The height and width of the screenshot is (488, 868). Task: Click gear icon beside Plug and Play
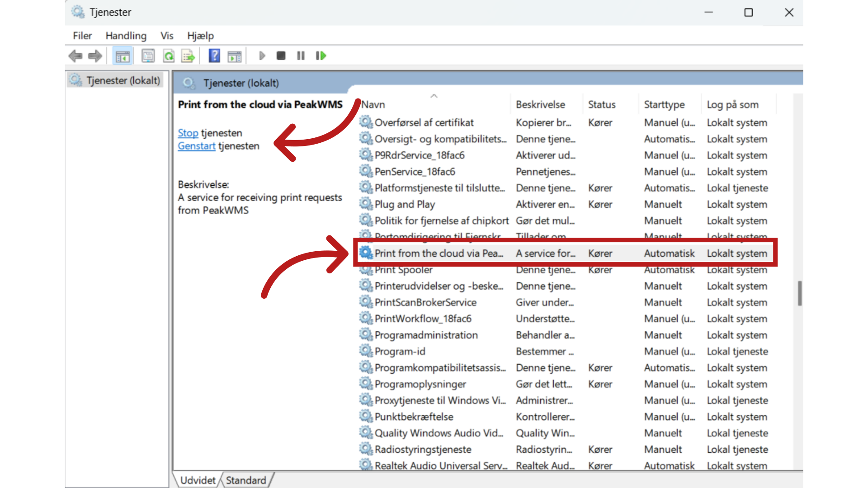coord(365,204)
